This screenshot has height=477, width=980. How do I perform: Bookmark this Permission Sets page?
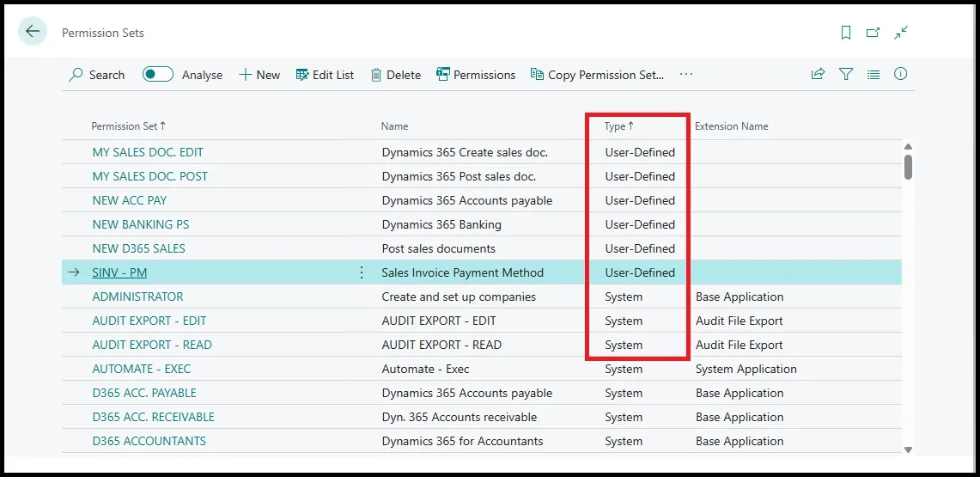click(x=846, y=33)
